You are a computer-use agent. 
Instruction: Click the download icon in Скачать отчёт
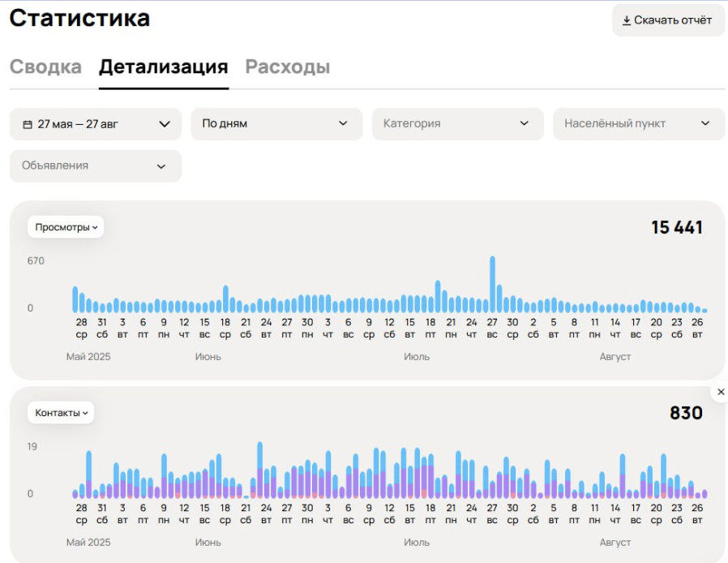click(627, 20)
